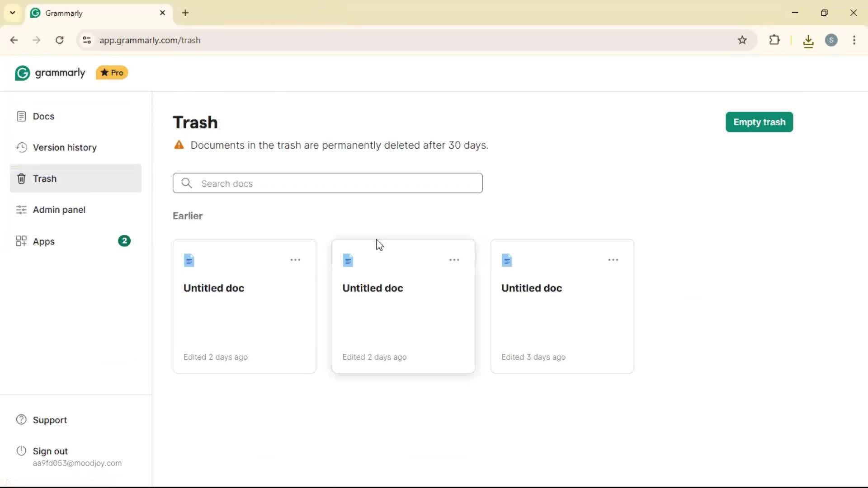Bookmark this page with the star icon
The height and width of the screenshot is (488, 868).
(742, 40)
